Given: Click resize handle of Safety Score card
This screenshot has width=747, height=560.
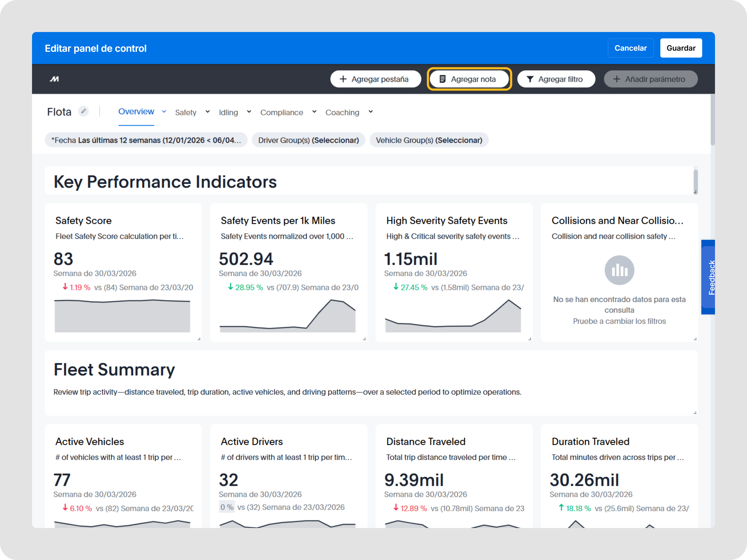Looking at the screenshot, I should click(x=199, y=339).
